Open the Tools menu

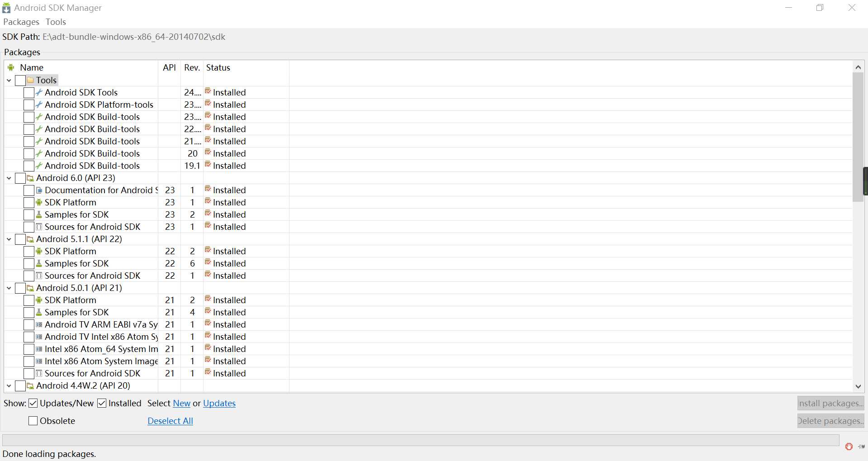pos(56,22)
